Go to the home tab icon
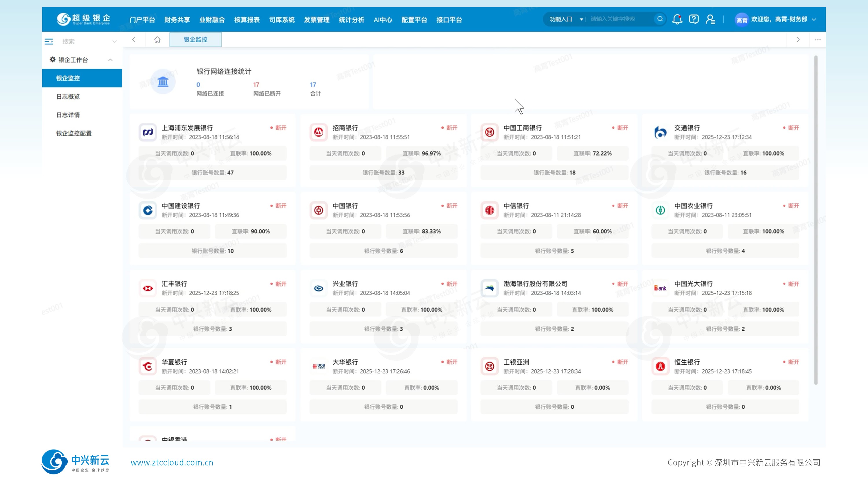The height and width of the screenshot is (488, 868). tap(157, 40)
